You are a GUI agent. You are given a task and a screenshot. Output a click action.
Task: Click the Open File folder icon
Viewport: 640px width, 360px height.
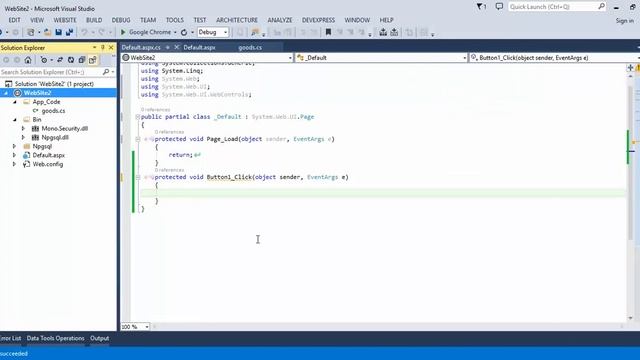point(47,32)
